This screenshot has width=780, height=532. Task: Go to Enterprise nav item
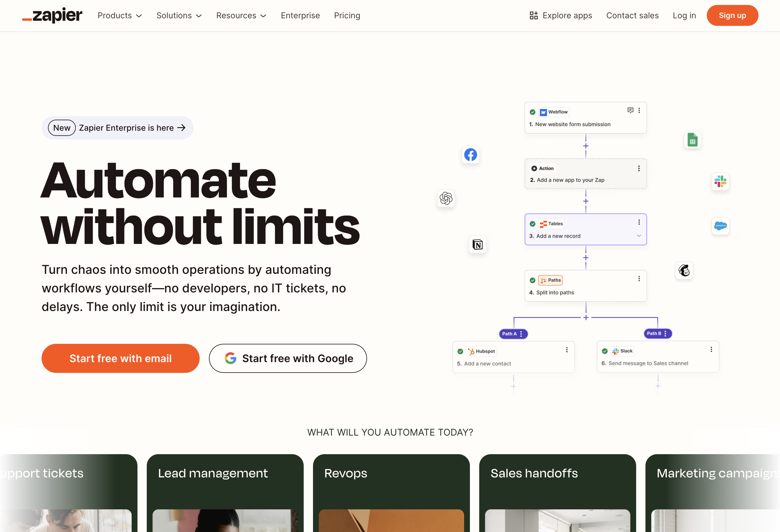pos(300,15)
